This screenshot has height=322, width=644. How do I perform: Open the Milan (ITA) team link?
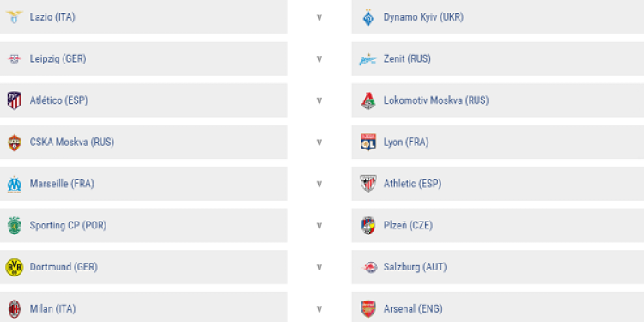(52, 309)
